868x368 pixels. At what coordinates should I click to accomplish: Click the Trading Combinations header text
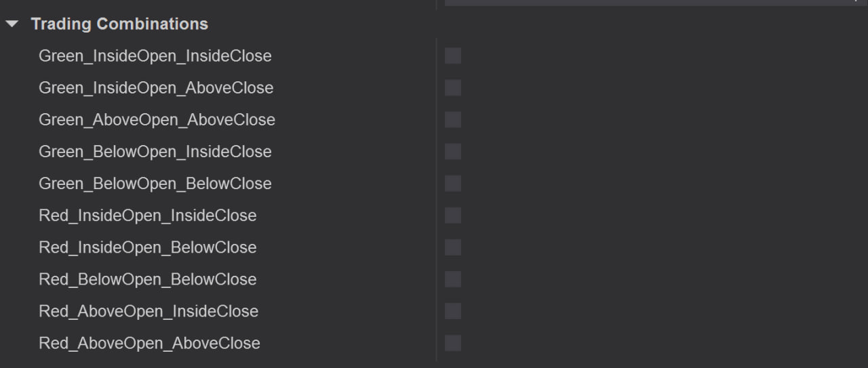click(x=119, y=24)
